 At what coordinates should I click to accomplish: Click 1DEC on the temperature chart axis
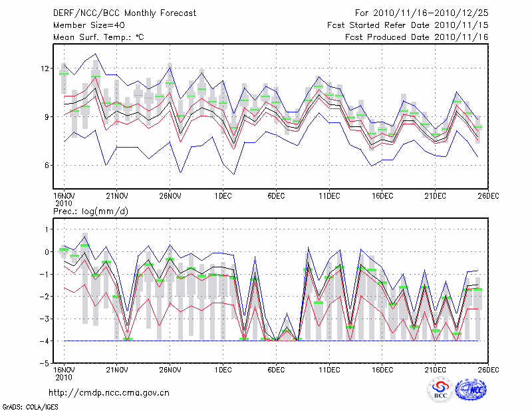pyautogui.click(x=223, y=196)
